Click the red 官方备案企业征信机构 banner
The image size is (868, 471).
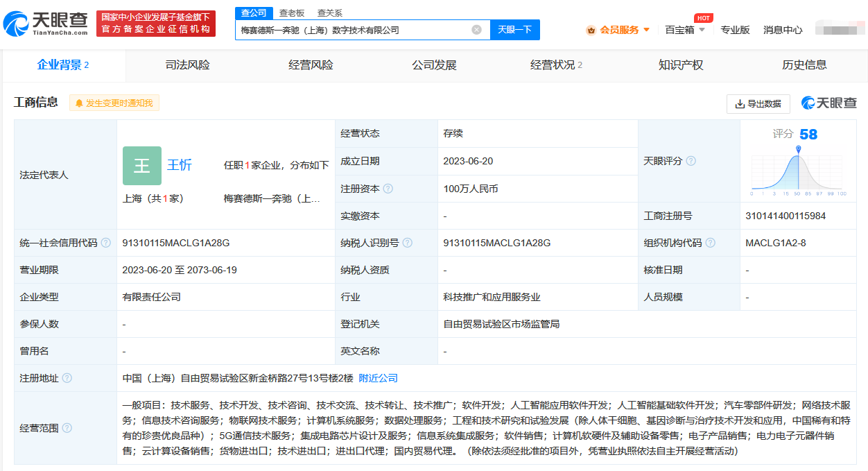click(156, 24)
